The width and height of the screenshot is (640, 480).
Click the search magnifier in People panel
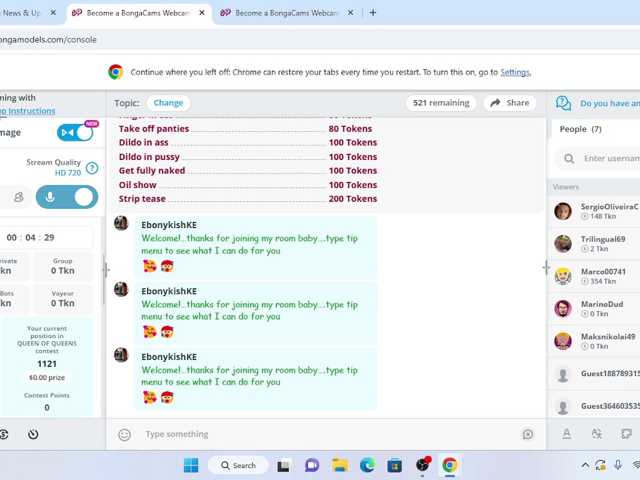(x=569, y=158)
